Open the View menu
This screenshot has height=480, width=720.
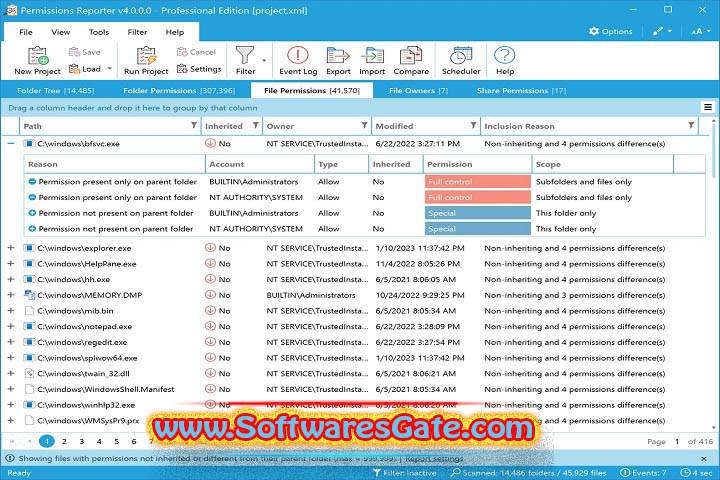point(61,32)
